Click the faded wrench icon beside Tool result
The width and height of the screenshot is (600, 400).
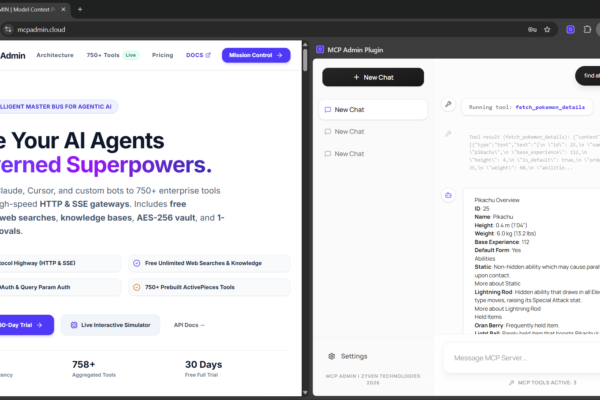(448, 134)
